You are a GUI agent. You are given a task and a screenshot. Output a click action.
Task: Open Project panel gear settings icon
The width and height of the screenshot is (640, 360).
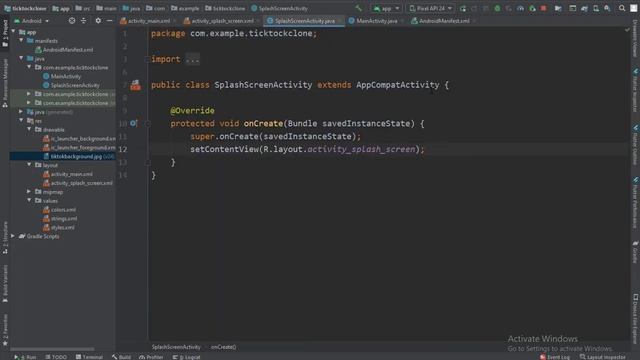(98, 20)
